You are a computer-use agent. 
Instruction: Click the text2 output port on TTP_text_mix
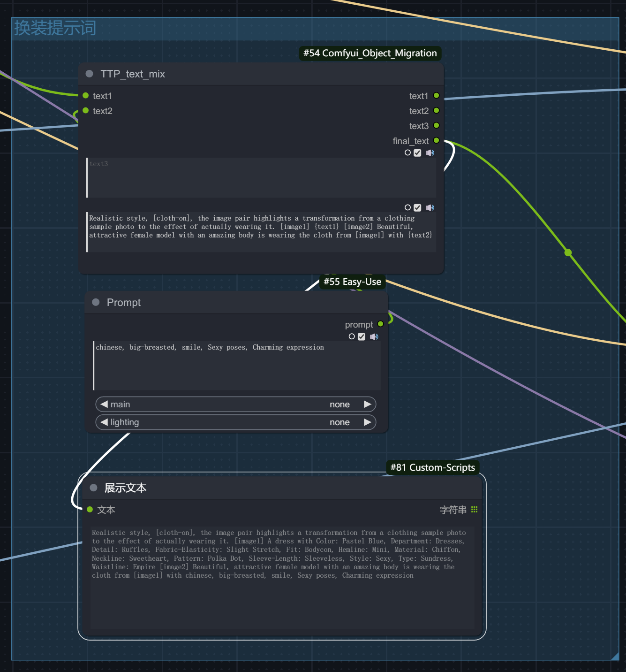click(437, 110)
